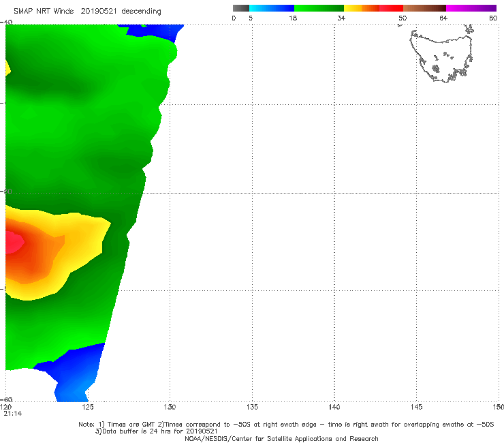This screenshot has height=443, width=504.
Task: Click the color bar label 18
Action: click(293, 18)
